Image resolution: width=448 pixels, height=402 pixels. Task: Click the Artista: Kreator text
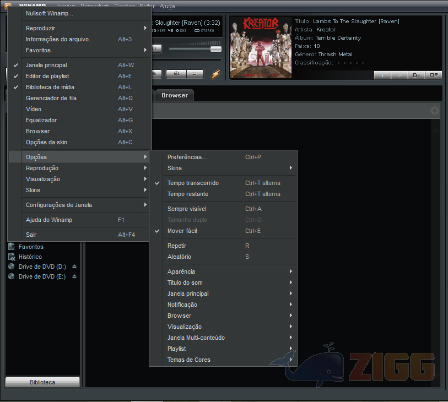315,30
